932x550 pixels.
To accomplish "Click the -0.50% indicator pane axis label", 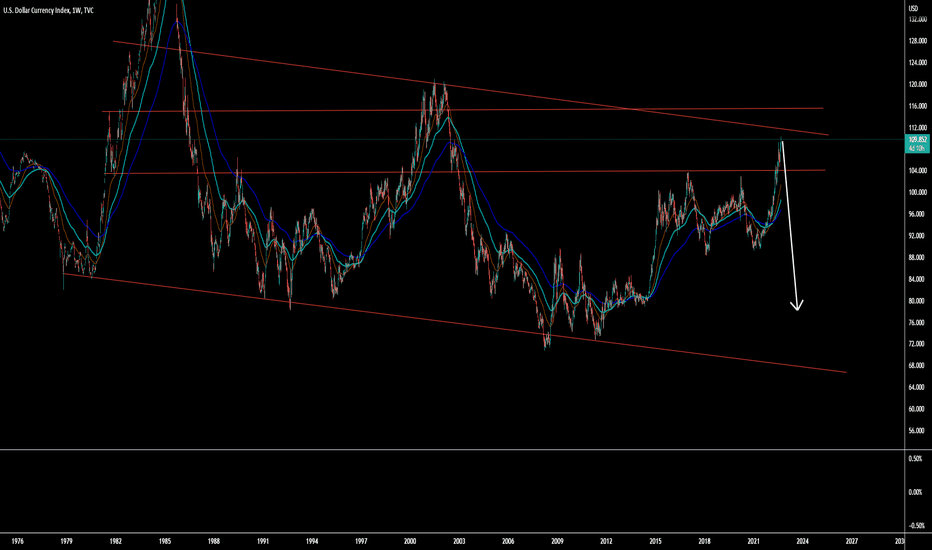I will point(916,526).
